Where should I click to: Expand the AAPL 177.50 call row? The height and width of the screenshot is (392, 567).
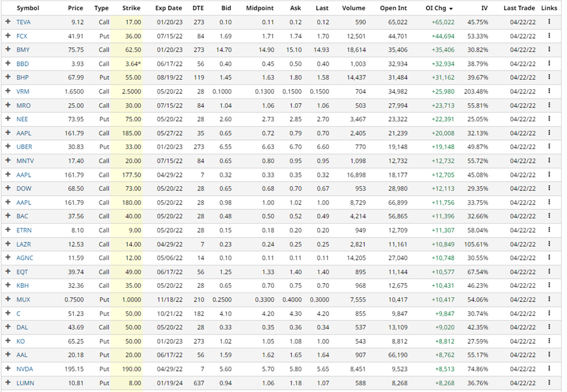tap(8, 174)
